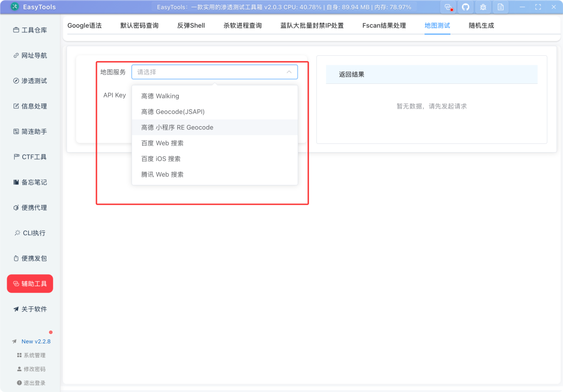The image size is (563, 392).
Task: Switch to the 默认密码查询 tab
Action: pos(139,26)
